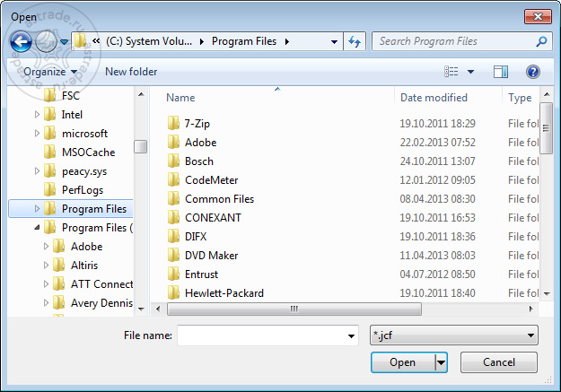Open help with the question mark icon
Viewport: 561px width, 392px height.
[533, 72]
